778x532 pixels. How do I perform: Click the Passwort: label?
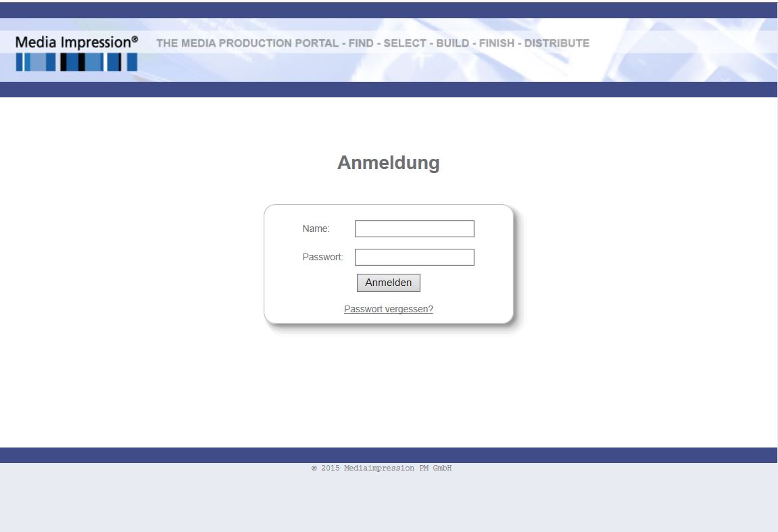point(322,258)
